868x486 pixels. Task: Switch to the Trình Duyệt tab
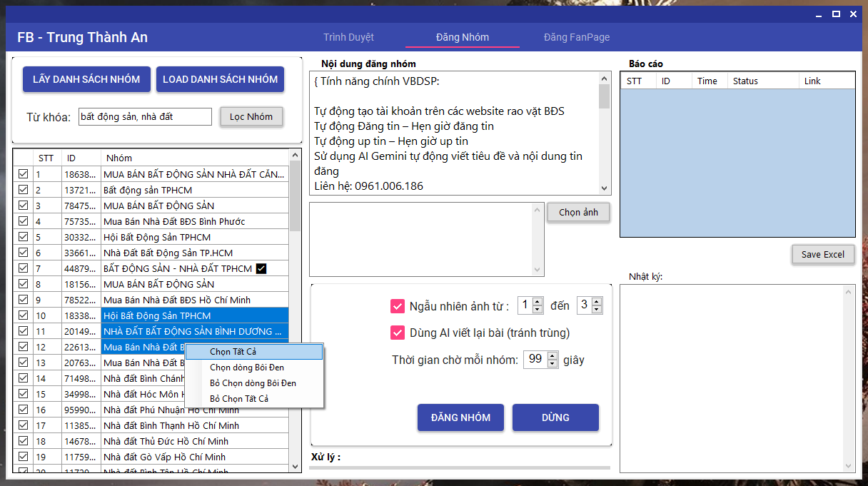click(348, 37)
